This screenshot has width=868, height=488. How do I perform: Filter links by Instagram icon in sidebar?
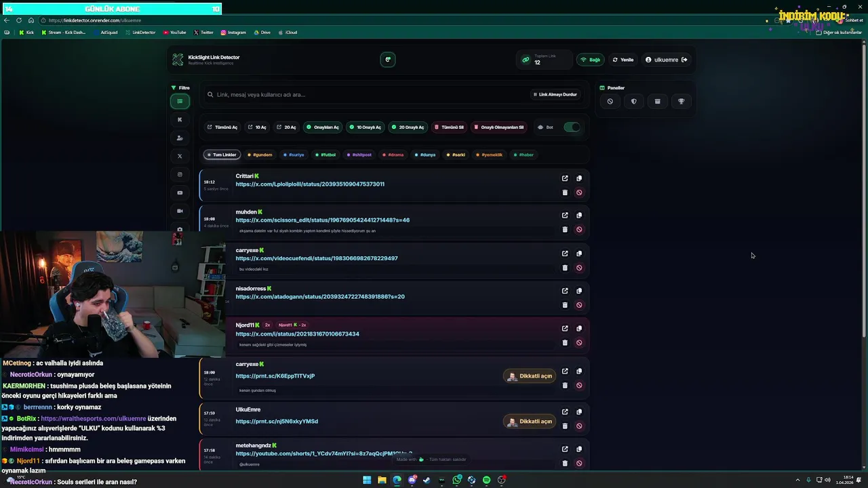pos(180,175)
